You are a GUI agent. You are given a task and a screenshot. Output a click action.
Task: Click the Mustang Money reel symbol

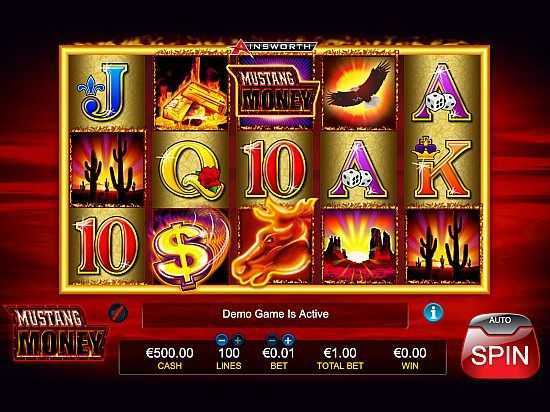(274, 92)
